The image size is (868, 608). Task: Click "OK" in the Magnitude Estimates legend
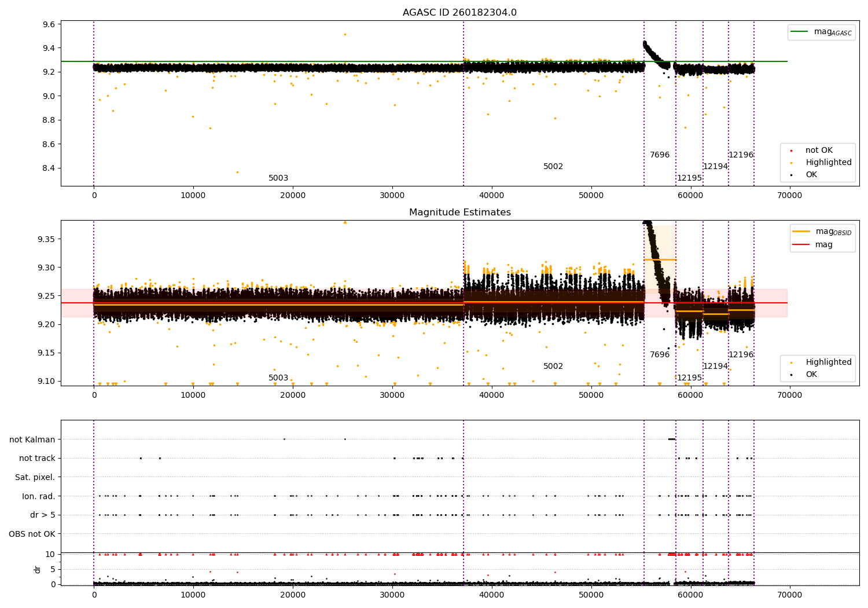click(811, 375)
